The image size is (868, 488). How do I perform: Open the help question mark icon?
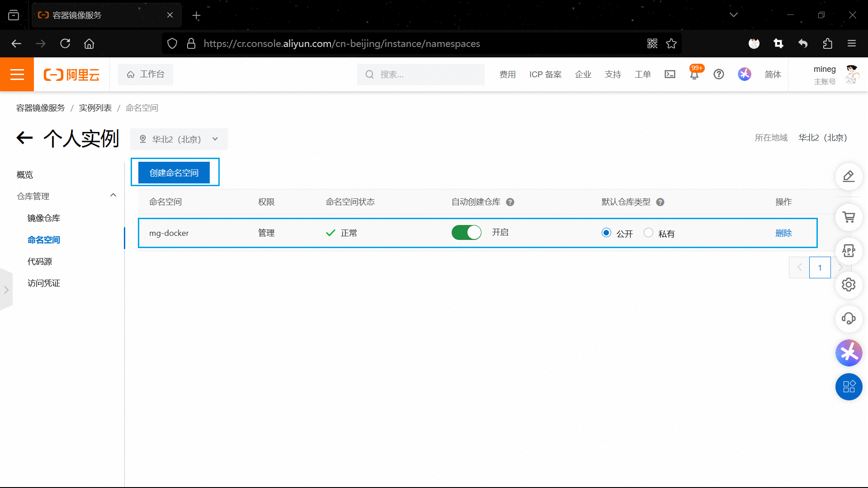click(x=719, y=74)
